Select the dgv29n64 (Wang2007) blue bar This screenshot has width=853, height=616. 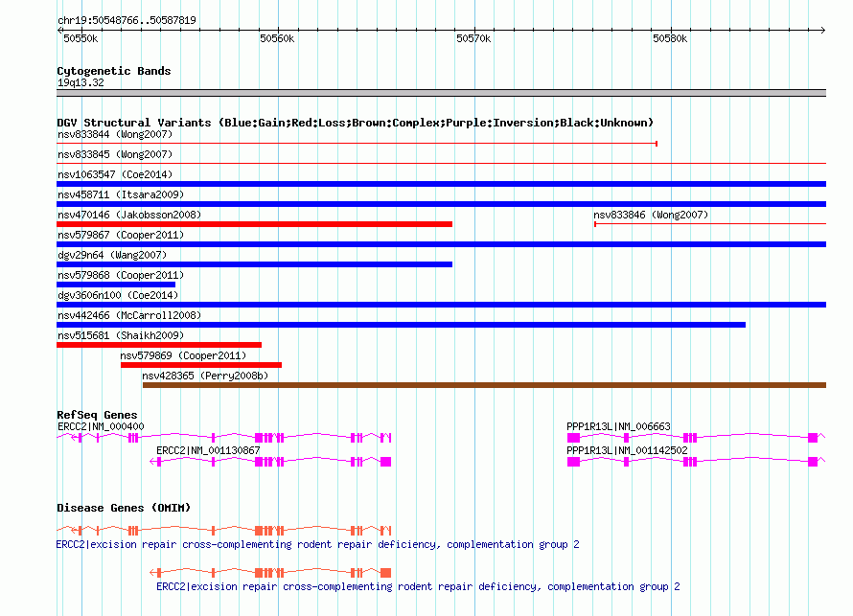(254, 264)
